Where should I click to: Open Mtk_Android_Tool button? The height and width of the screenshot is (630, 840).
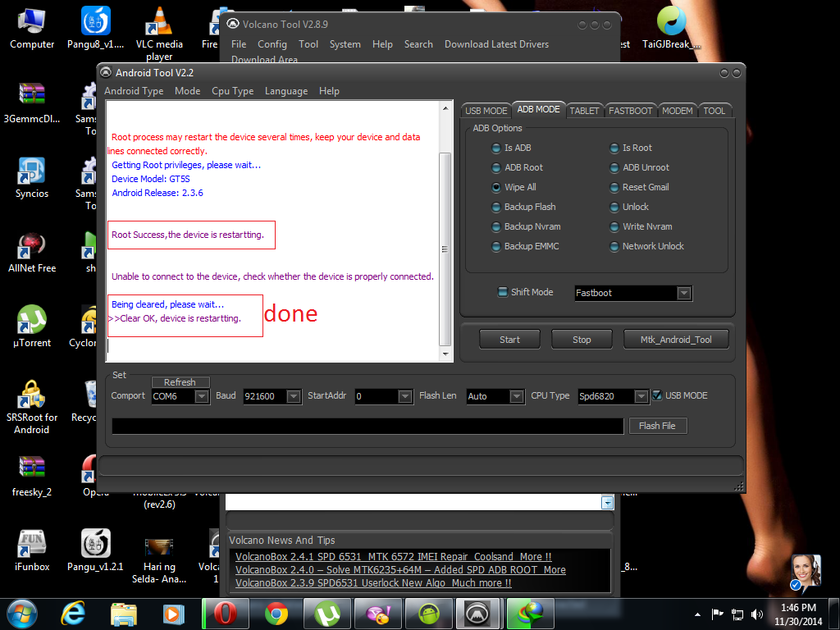click(x=676, y=339)
